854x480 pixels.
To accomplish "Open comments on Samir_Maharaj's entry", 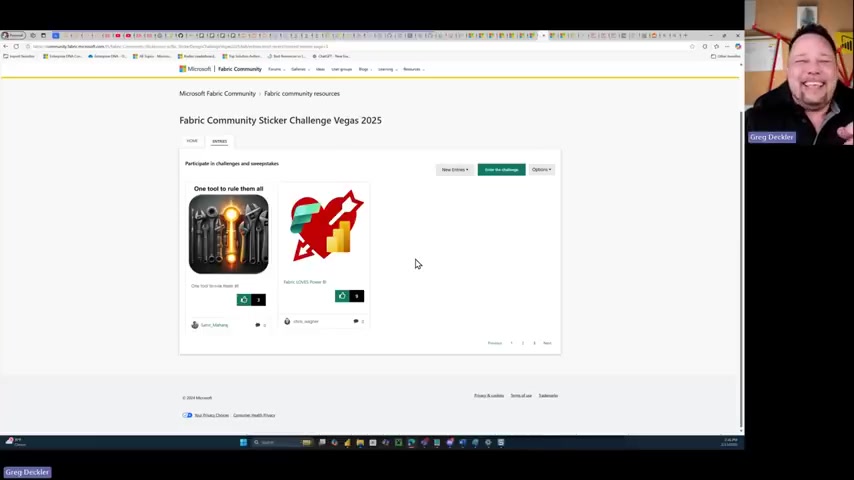I will [258, 325].
